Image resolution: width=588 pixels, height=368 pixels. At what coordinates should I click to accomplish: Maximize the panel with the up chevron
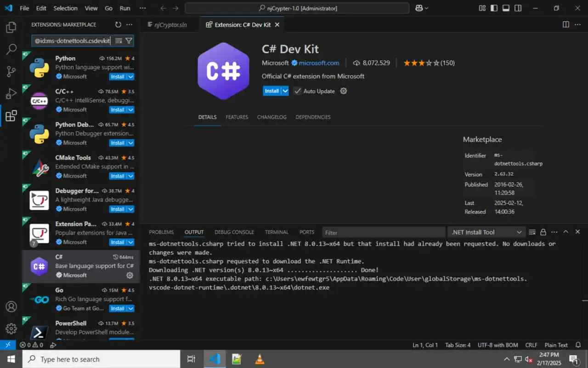click(566, 232)
